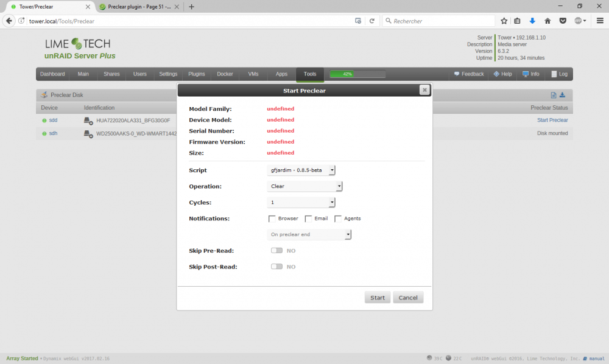Click the Start Preclear link for sdd
Image resolution: width=609 pixels, height=364 pixels.
click(x=552, y=121)
